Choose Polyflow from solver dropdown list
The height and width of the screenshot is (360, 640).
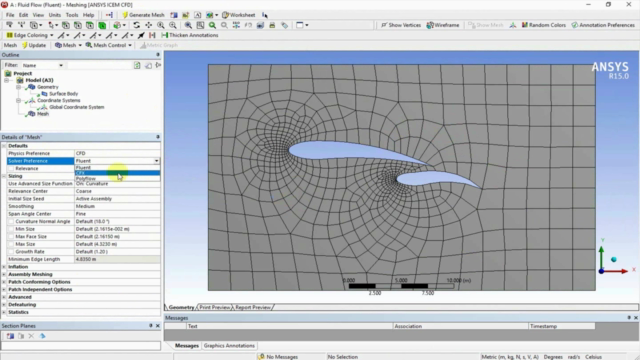[117, 179]
